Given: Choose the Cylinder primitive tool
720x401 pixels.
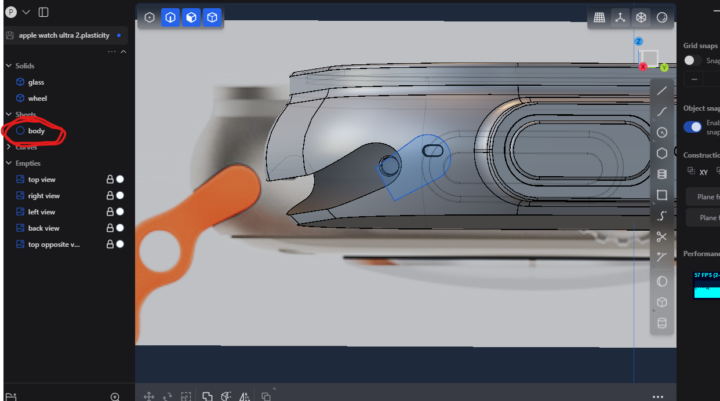Looking at the screenshot, I should [x=662, y=174].
